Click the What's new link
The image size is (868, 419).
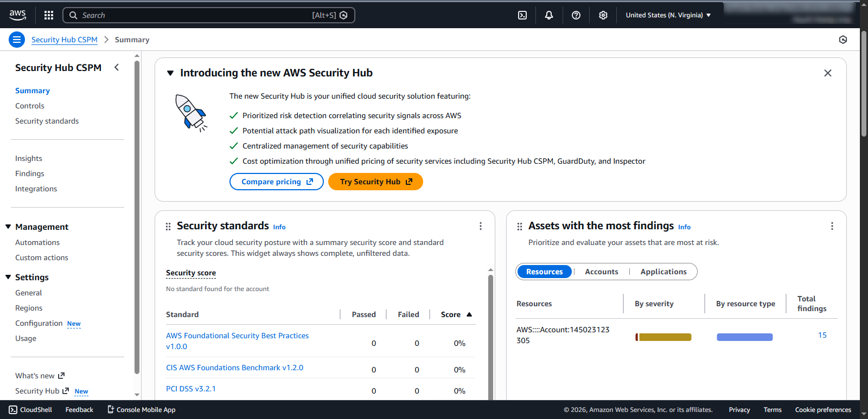[x=40, y=376]
